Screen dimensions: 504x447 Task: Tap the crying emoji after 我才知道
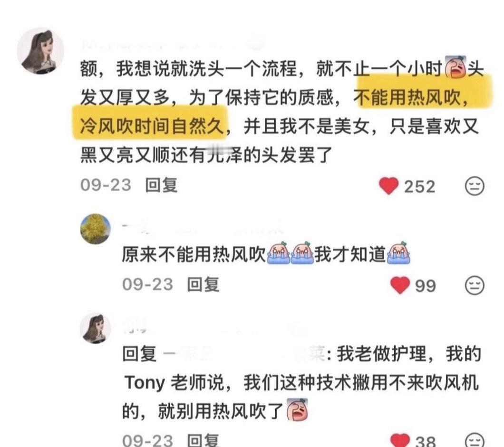[398, 253]
